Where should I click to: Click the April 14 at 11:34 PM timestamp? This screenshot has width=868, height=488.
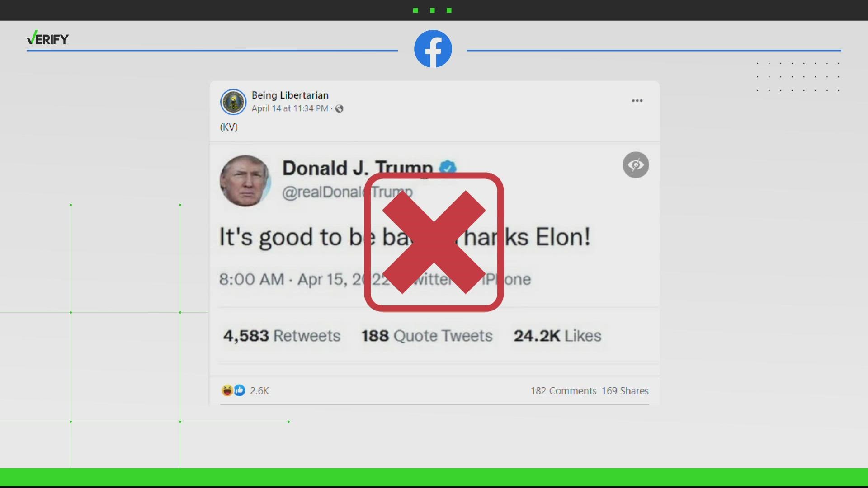point(290,108)
